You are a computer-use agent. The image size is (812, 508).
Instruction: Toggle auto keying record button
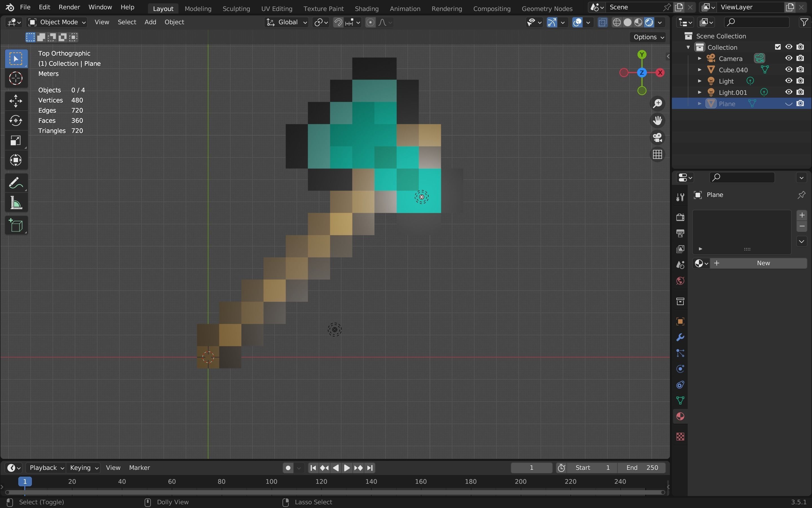288,468
